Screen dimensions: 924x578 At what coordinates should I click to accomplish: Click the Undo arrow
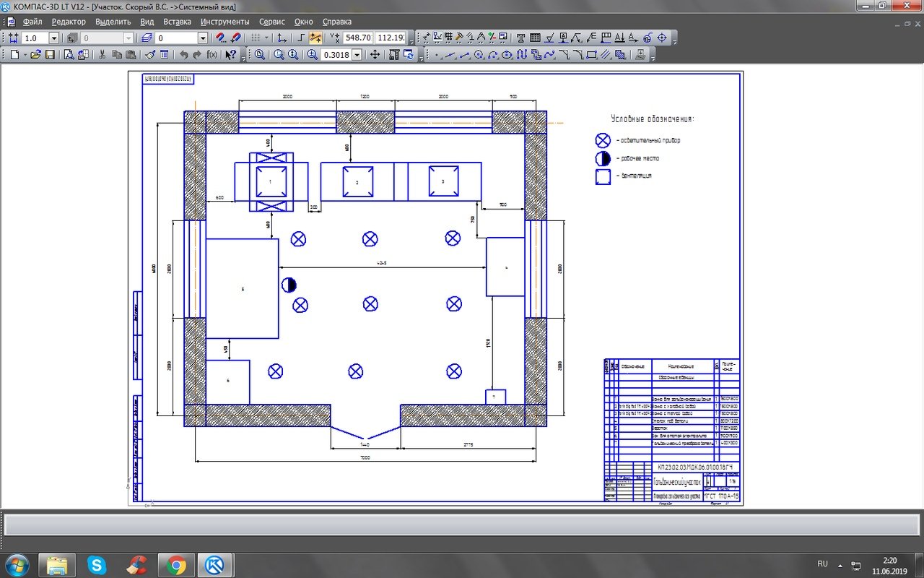[183, 55]
